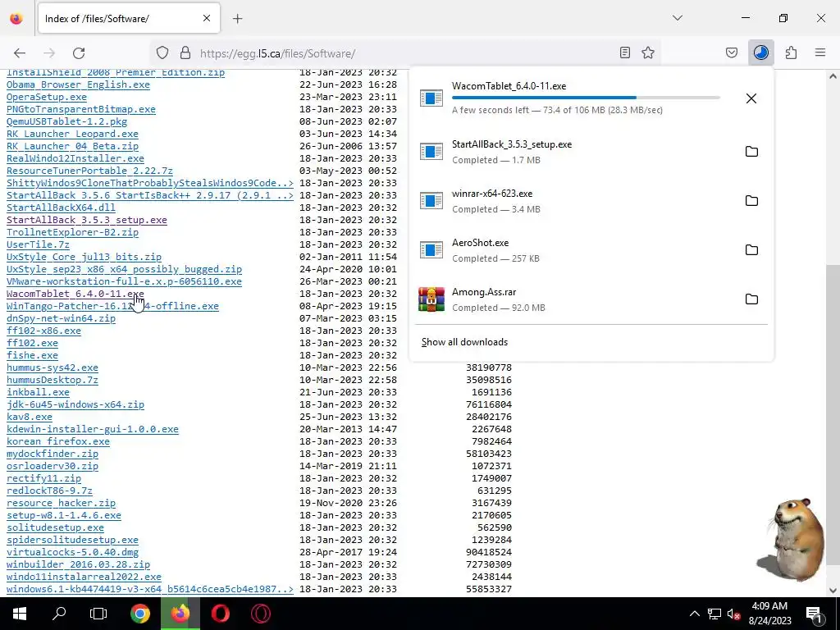
Task: Cancel the WacomTablet download
Action: click(x=751, y=98)
